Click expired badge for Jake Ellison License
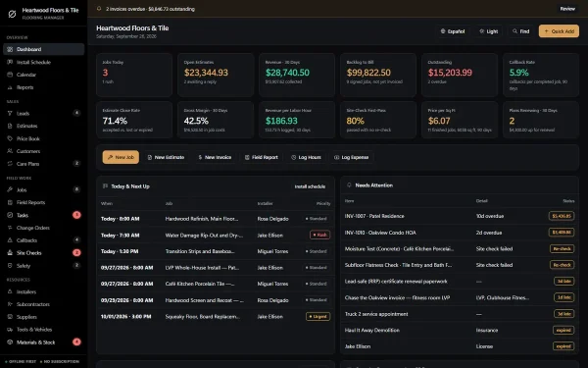 pyautogui.click(x=563, y=346)
